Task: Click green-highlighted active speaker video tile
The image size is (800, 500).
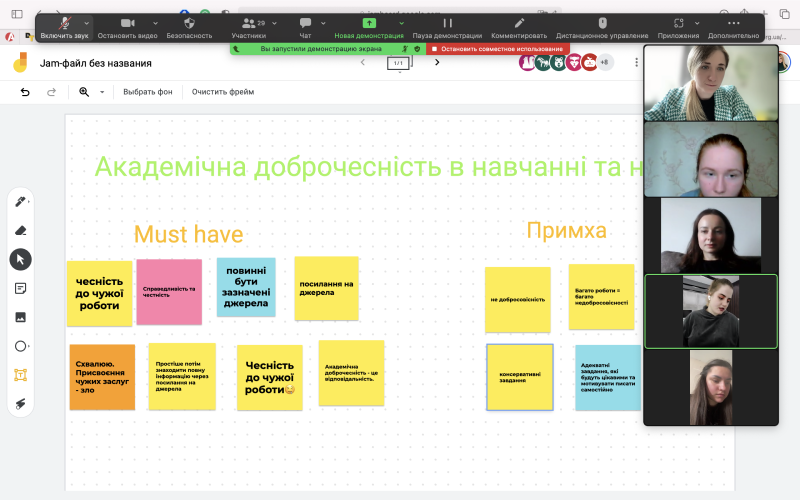Action: [711, 312]
